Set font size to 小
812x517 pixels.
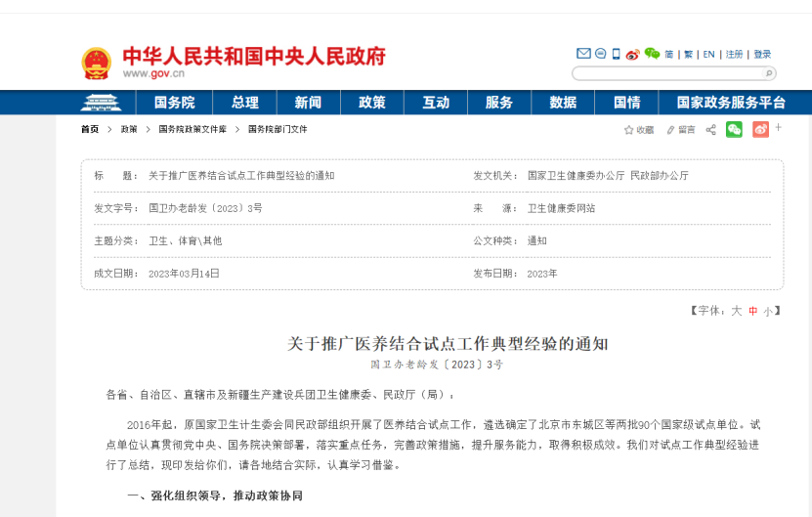(x=768, y=312)
